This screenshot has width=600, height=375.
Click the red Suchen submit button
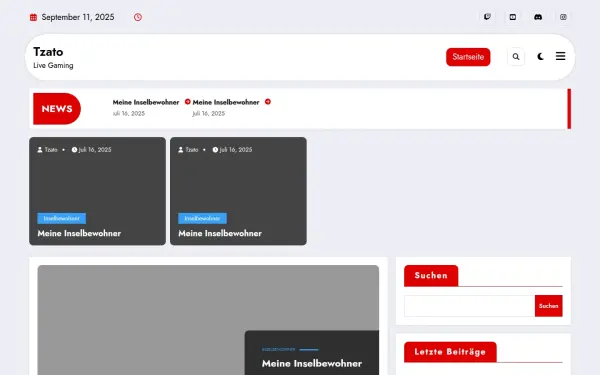coord(549,306)
